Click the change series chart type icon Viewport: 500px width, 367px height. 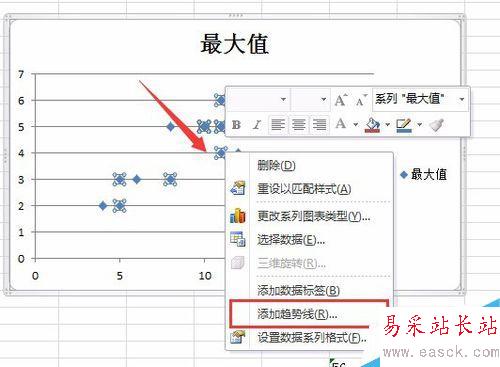coord(238,216)
